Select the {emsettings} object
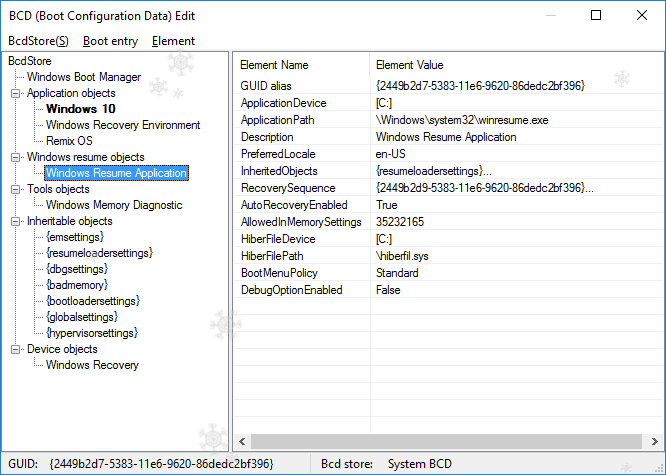Screen dimensions: 666x475 point(75,237)
